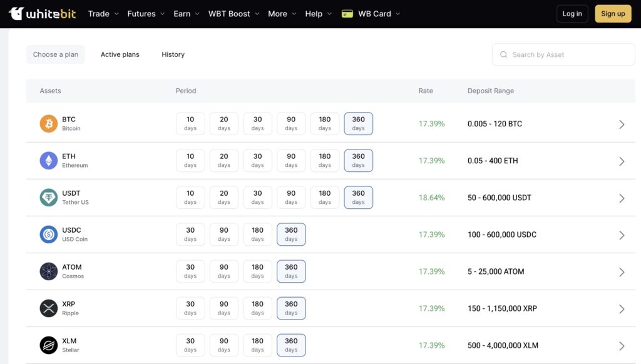Select 90 days period for USDC
Screen dimensions: 641x364
click(224, 235)
